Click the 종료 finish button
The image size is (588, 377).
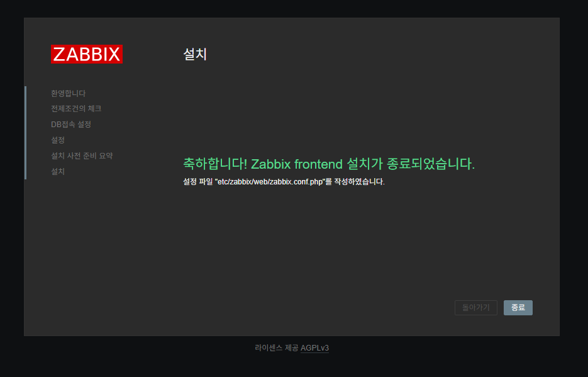518,308
